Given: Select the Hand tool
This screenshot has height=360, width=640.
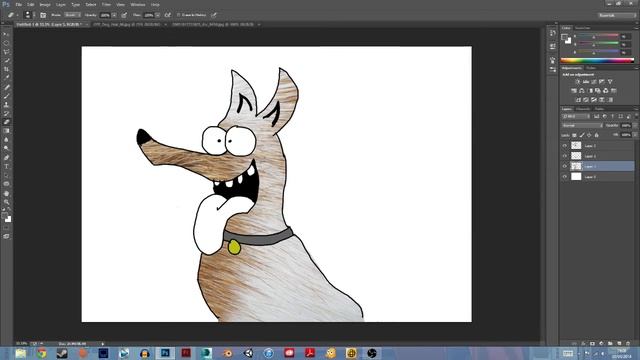Looking at the screenshot, I should (x=6, y=193).
